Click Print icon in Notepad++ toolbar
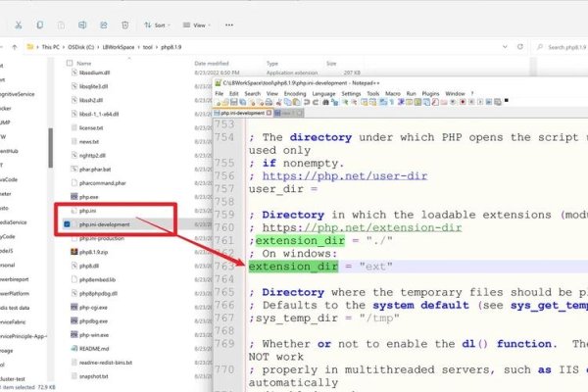This screenshot has width=588, height=392. tap(269, 102)
